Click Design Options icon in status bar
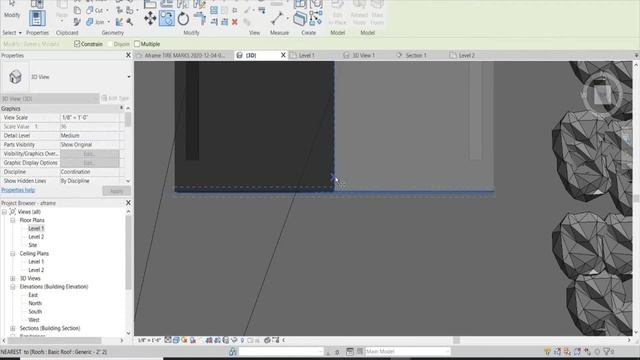The image size is (640, 360). tap(350, 351)
